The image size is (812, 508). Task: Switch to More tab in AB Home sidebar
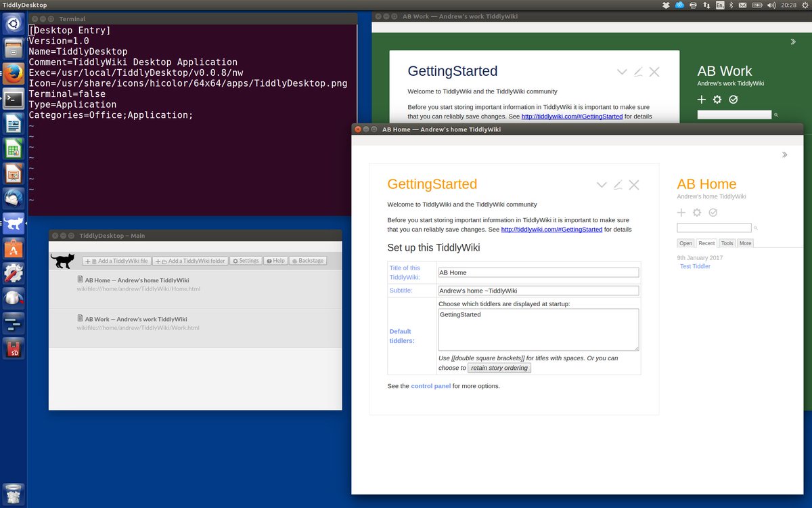[745, 243]
